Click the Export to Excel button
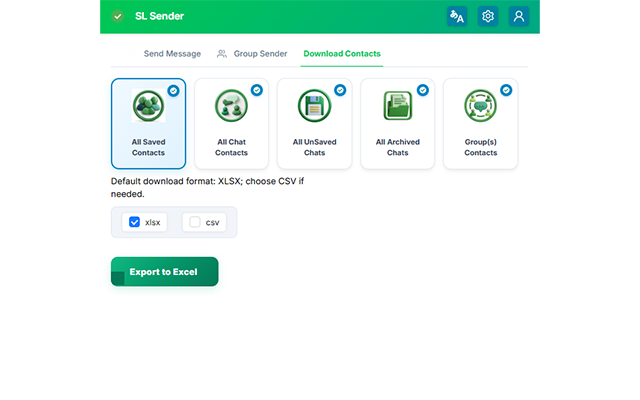 (x=164, y=271)
